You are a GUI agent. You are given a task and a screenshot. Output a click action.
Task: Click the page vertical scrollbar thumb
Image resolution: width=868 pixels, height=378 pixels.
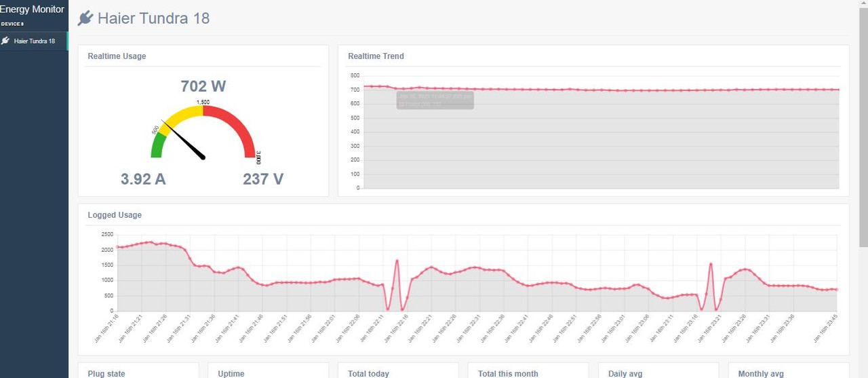[863, 129]
